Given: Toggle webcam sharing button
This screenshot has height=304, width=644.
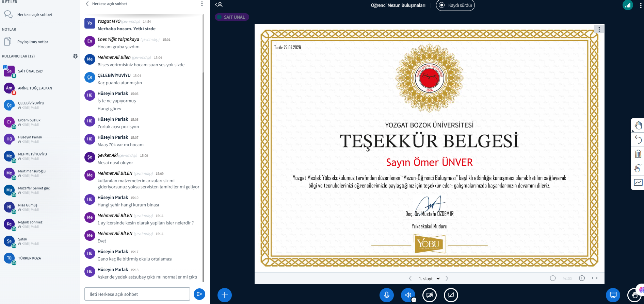Looking at the screenshot, I should coord(430,295).
